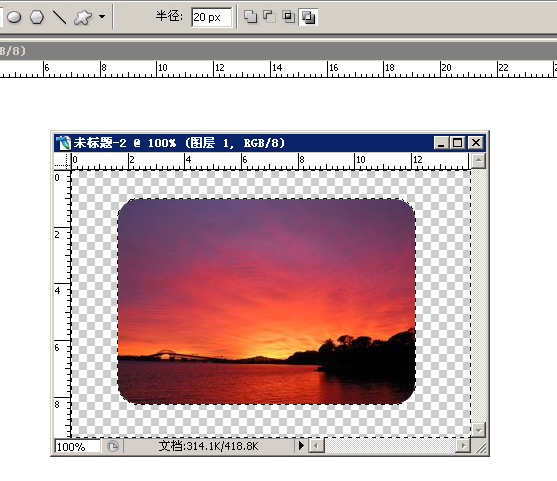Open the status bar info menu triangle
This screenshot has height=481, width=557.
click(301, 445)
